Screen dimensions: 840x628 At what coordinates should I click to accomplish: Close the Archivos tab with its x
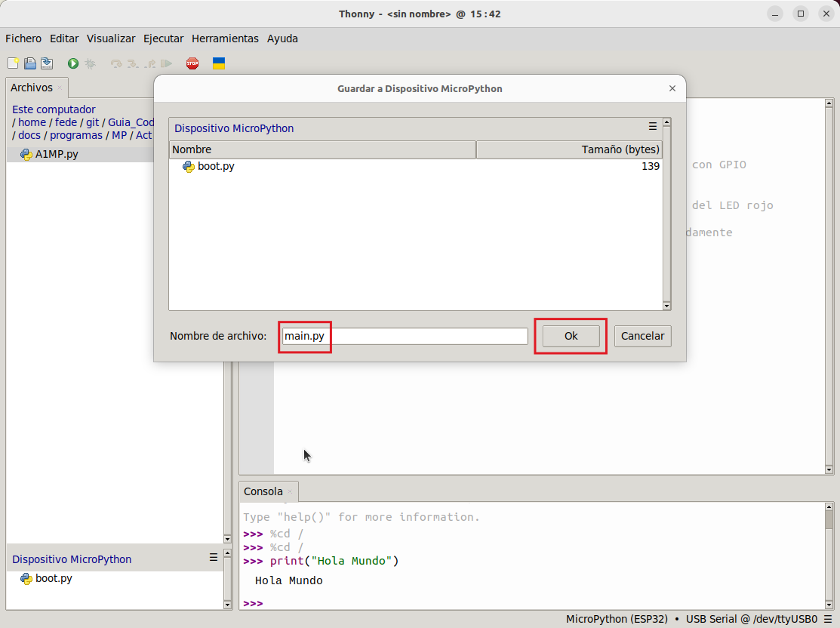point(60,88)
